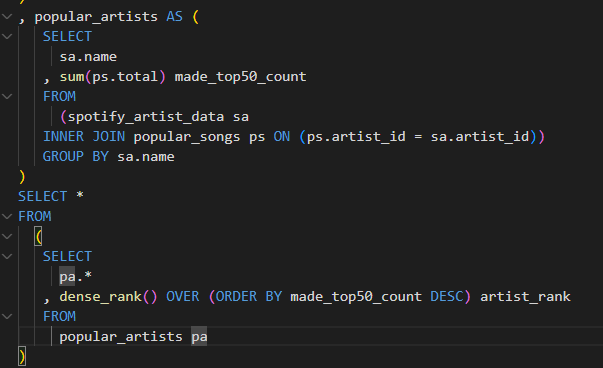The width and height of the screenshot is (603, 368).
Task: Click the yellow closing parenthesis above SELECT *
Action: [22, 177]
